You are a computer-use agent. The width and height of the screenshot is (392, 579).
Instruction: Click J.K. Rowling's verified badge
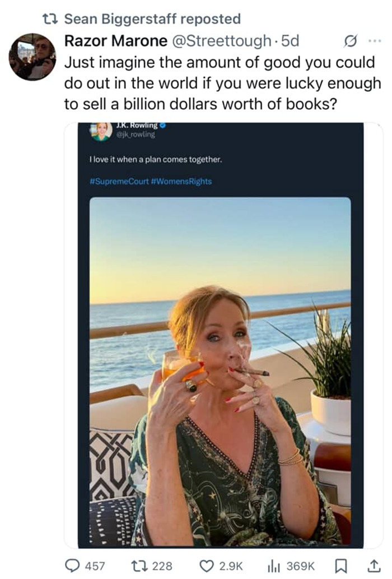(162, 126)
